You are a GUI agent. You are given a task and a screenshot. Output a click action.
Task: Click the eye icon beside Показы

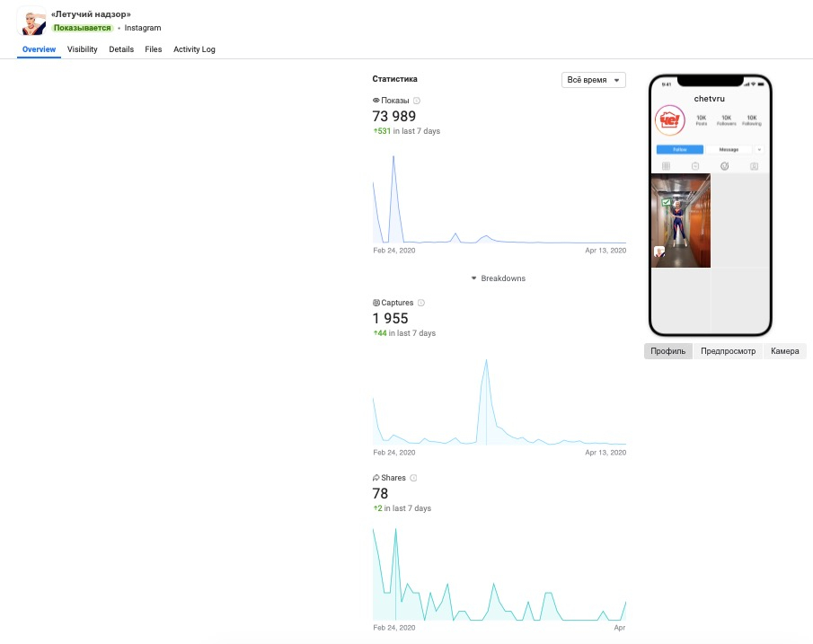(376, 101)
